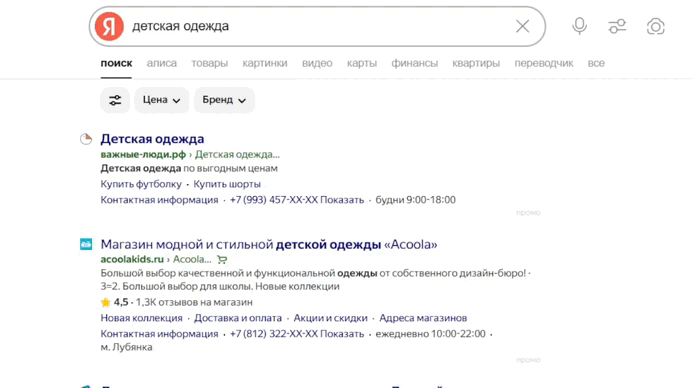Viewport: 692px width, 388px height.
Task: Open the filters icon button
Action: [x=115, y=100]
